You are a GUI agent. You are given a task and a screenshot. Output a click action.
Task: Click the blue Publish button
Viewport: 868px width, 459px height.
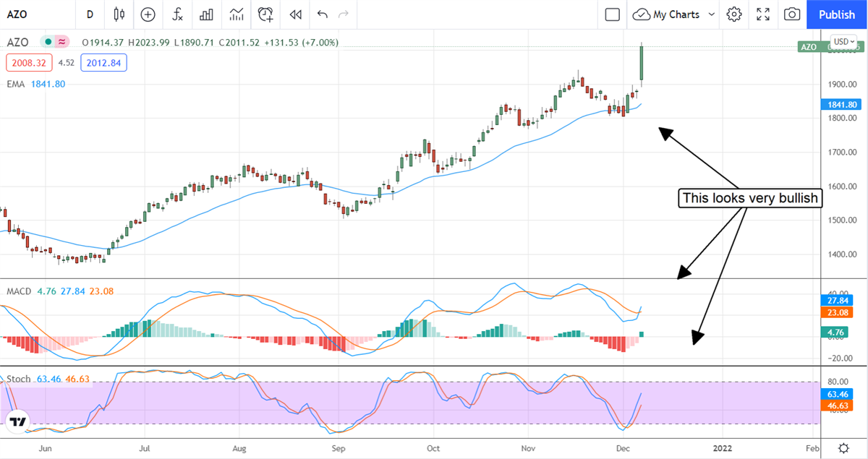click(x=837, y=14)
